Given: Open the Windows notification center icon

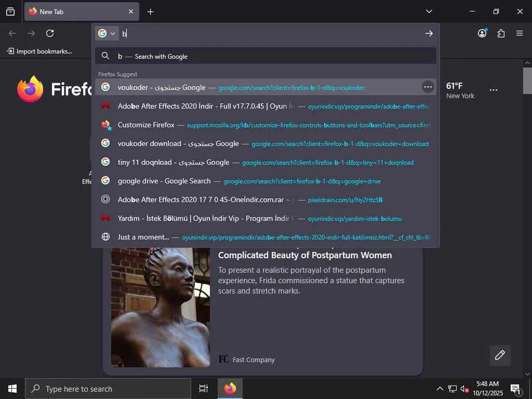Looking at the screenshot, I should 515,389.
